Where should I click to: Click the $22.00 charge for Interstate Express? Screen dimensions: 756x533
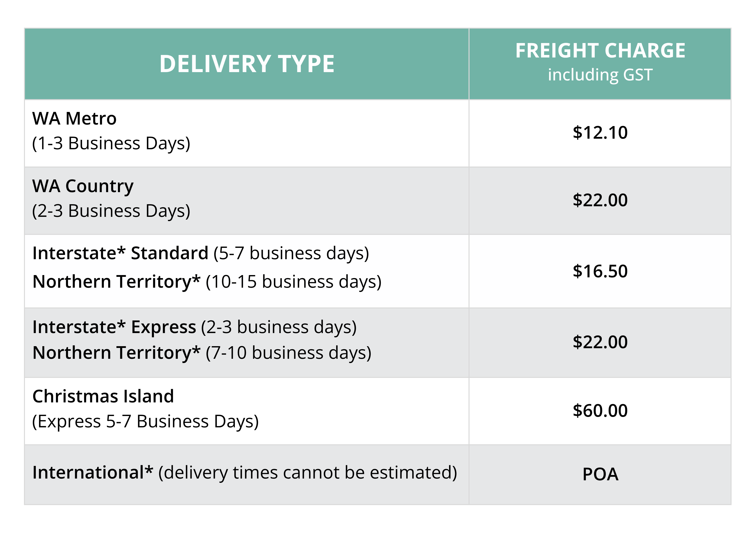point(600,342)
